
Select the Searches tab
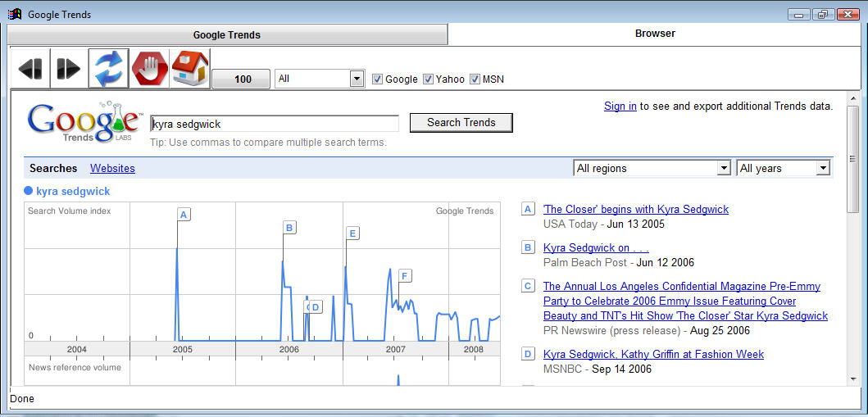[54, 168]
